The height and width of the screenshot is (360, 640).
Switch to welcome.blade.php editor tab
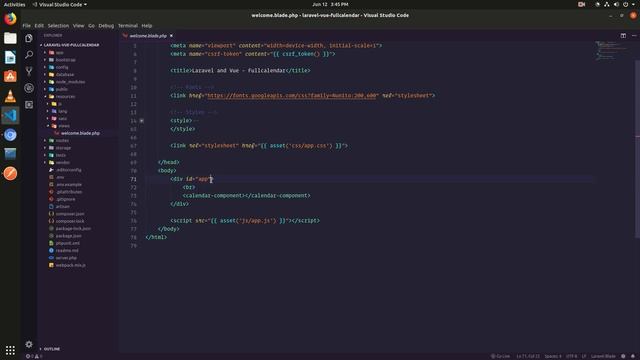[148, 36]
